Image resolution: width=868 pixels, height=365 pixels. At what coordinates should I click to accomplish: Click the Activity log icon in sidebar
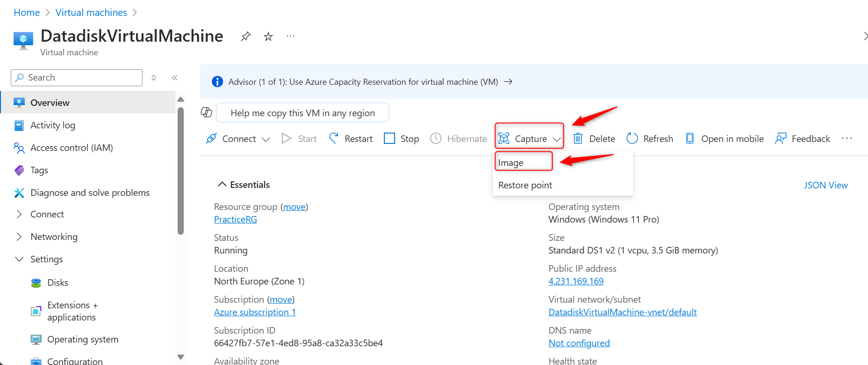19,125
